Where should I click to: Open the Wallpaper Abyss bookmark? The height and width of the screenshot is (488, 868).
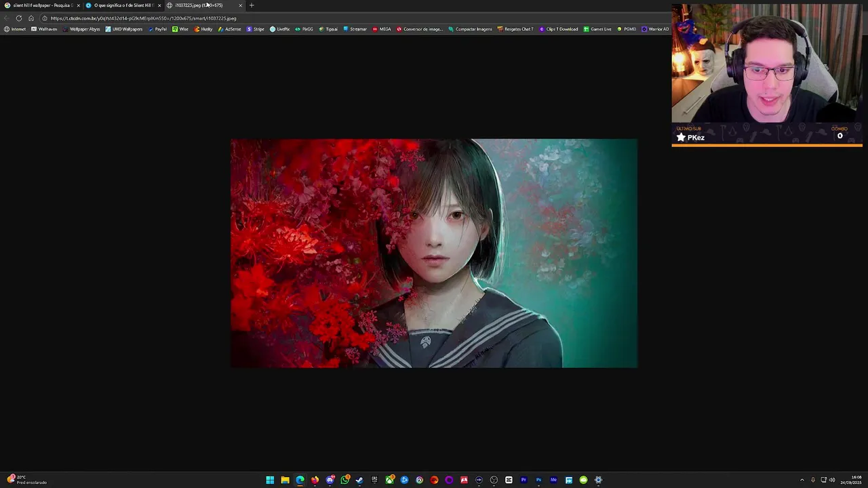coord(81,29)
